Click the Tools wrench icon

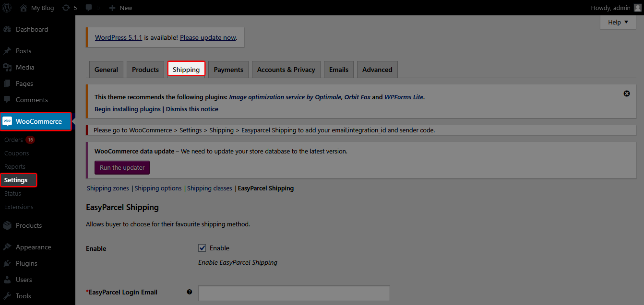7,296
